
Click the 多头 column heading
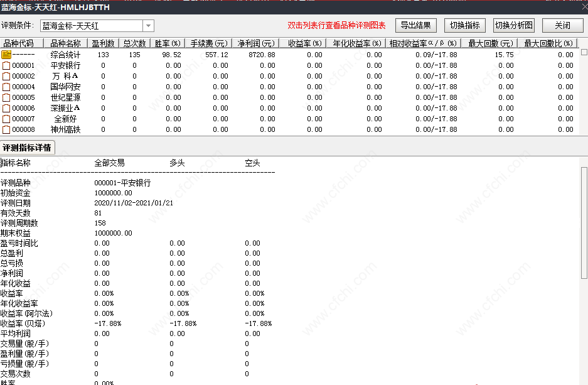pos(177,163)
